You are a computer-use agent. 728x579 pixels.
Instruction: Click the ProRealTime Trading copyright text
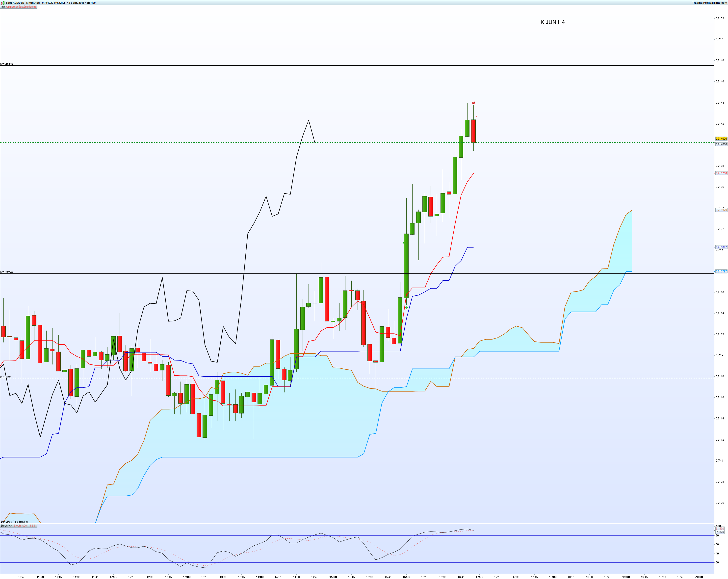coord(14,522)
